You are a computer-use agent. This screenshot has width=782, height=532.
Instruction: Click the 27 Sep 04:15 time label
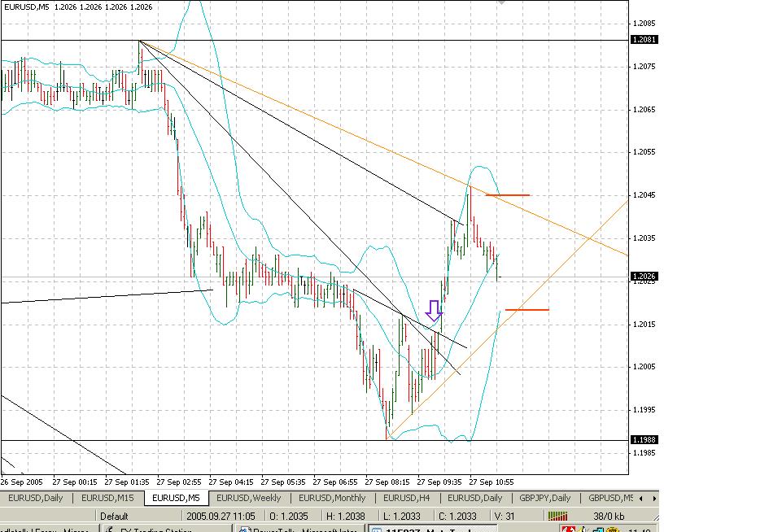[x=231, y=482]
